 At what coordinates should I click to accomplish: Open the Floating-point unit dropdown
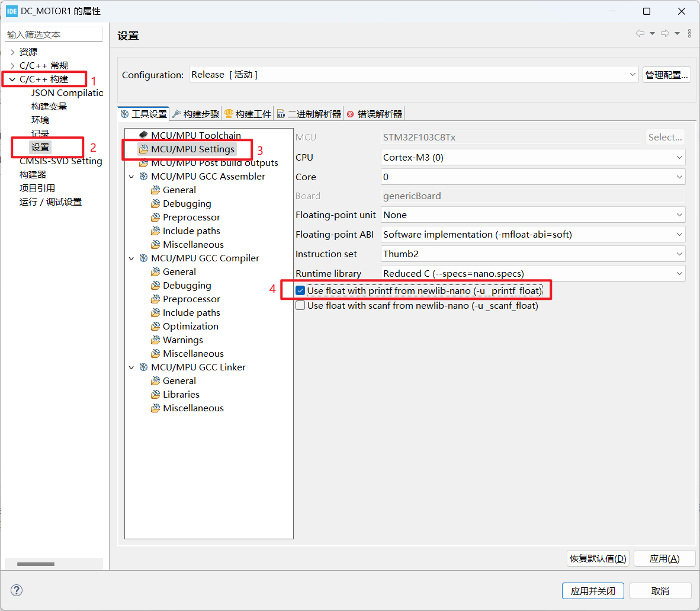680,215
